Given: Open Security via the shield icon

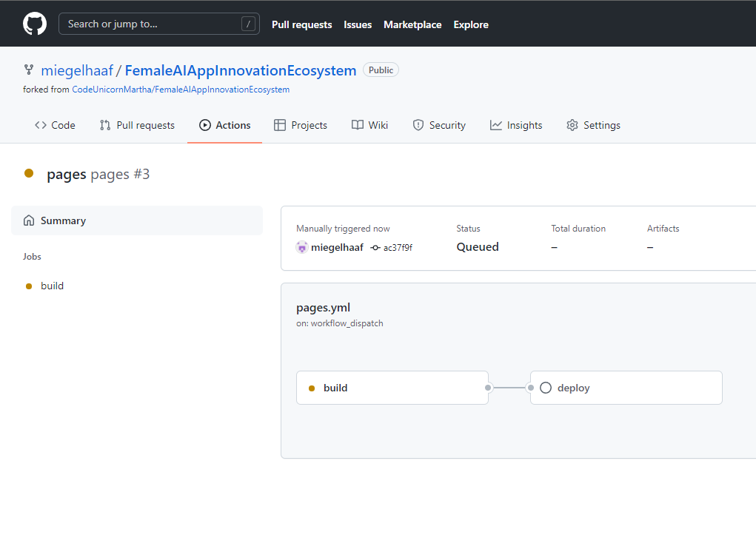Looking at the screenshot, I should coord(418,125).
